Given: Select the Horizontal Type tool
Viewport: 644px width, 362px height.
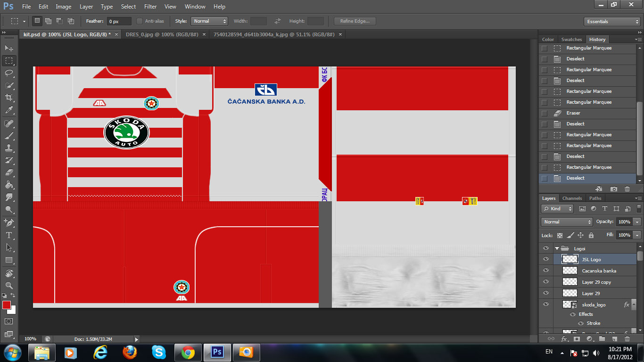Looking at the screenshot, I should pos(9,235).
